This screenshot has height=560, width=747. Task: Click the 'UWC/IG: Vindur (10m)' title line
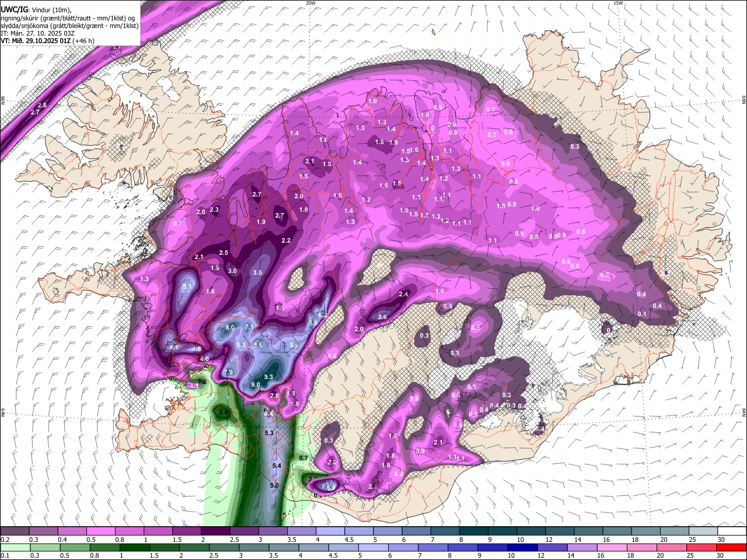36,9
